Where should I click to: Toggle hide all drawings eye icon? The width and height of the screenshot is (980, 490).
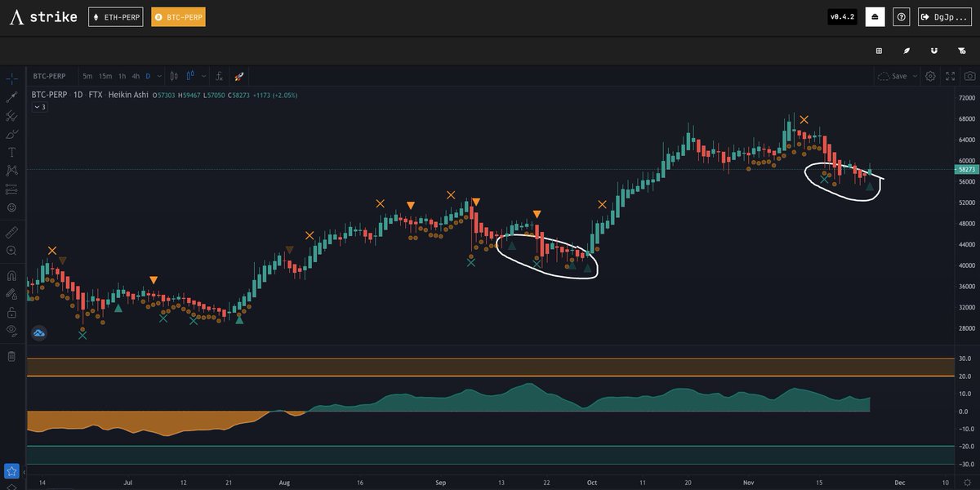11,331
